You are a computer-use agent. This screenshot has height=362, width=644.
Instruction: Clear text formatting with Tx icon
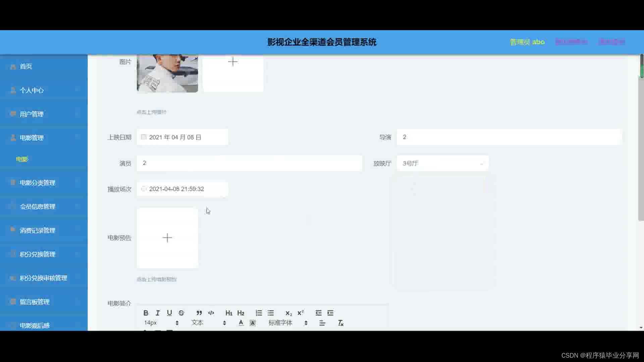(x=340, y=323)
